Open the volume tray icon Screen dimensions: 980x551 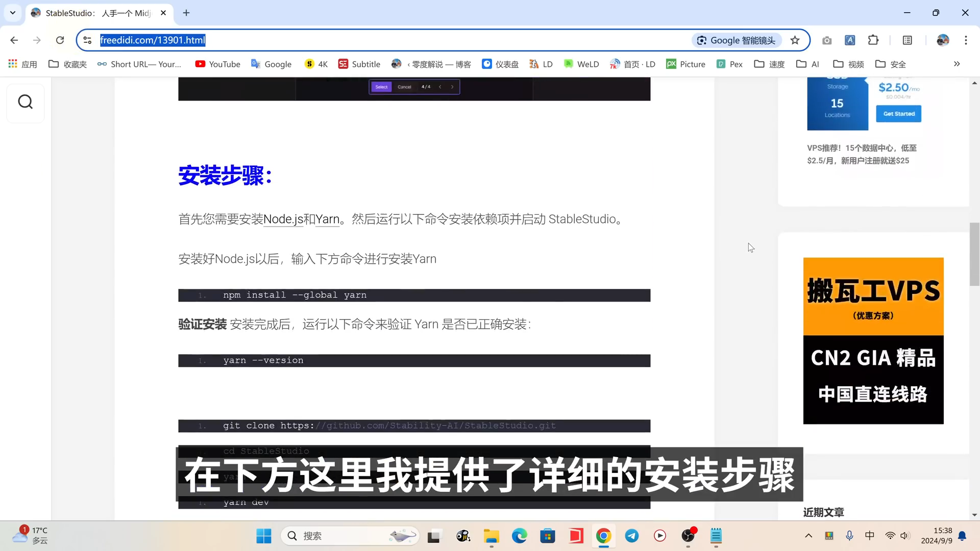[905, 536]
